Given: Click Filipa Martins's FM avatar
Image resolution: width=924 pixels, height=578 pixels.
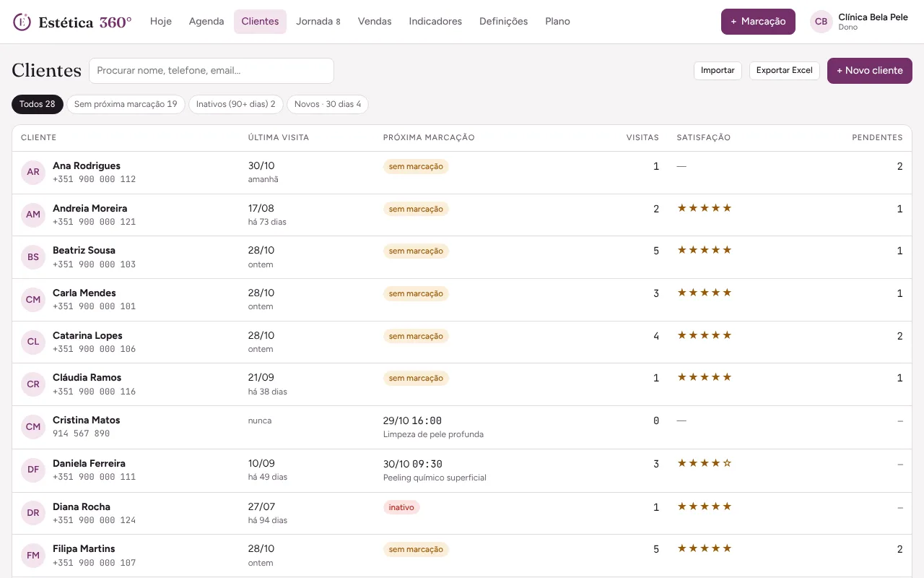Looking at the screenshot, I should pos(33,556).
